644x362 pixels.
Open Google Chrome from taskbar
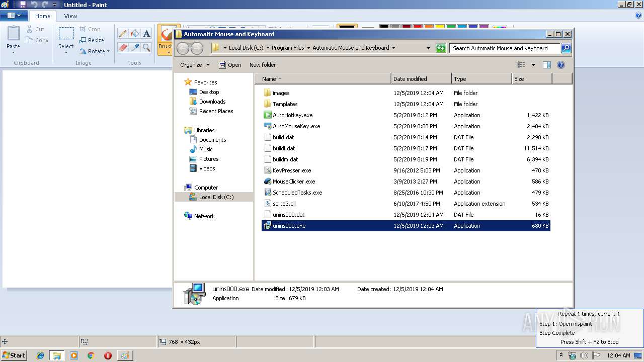click(x=91, y=355)
